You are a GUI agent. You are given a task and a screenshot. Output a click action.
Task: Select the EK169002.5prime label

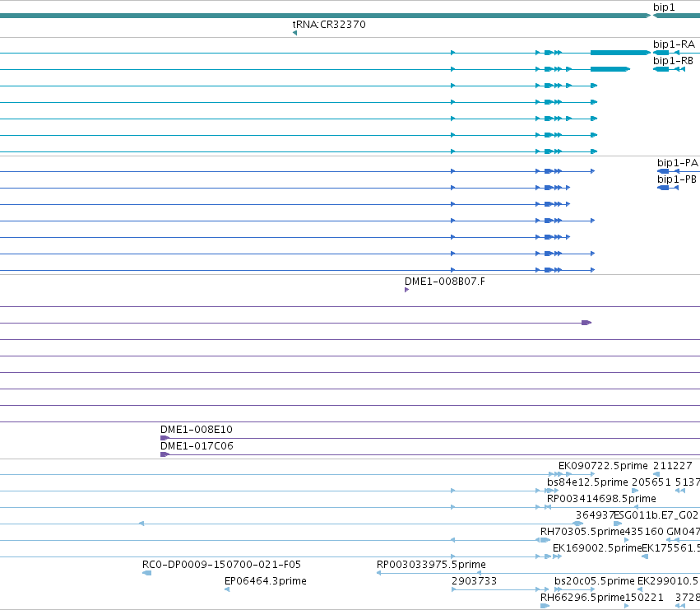click(597, 548)
